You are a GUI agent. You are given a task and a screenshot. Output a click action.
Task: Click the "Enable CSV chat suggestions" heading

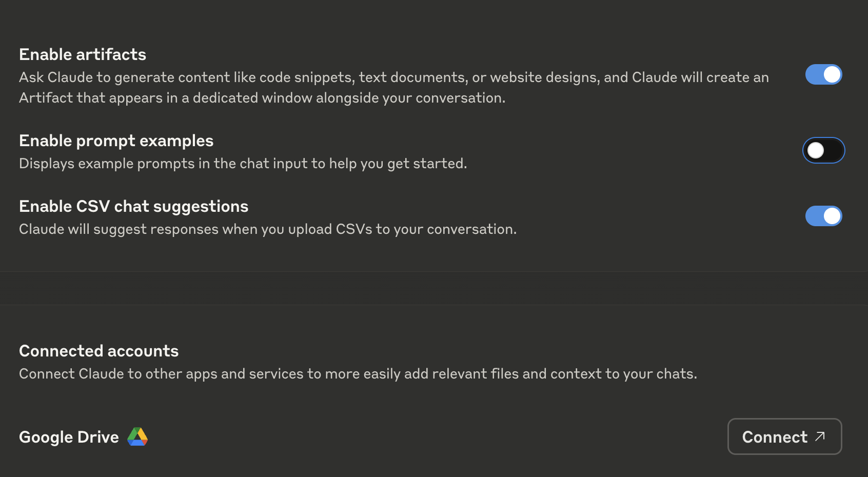tap(133, 206)
